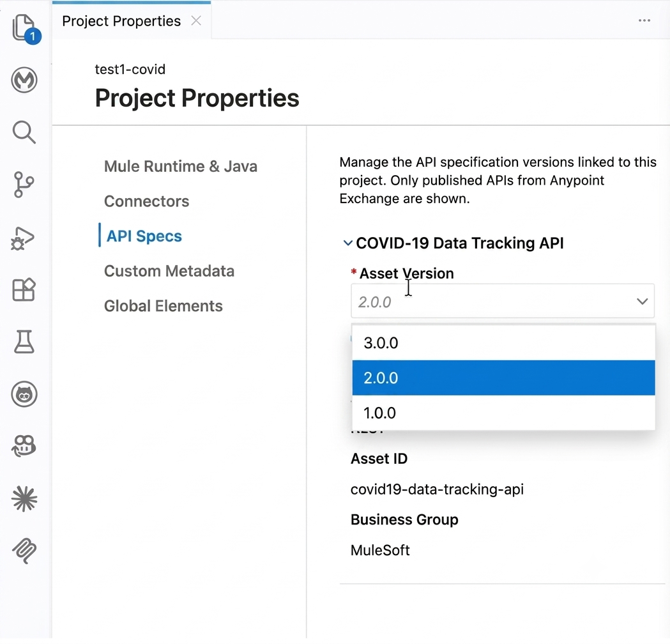Close the Project Properties tab
The width and height of the screenshot is (670, 644).
196,20
